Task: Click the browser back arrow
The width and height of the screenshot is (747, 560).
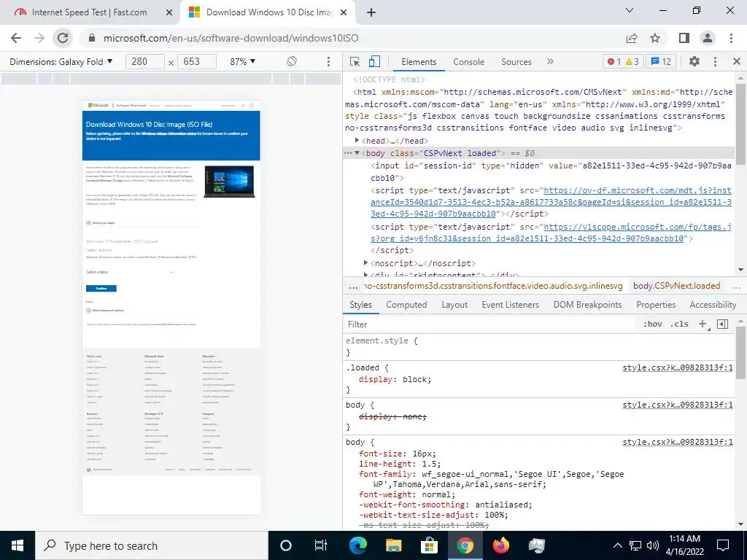Action: point(16,38)
